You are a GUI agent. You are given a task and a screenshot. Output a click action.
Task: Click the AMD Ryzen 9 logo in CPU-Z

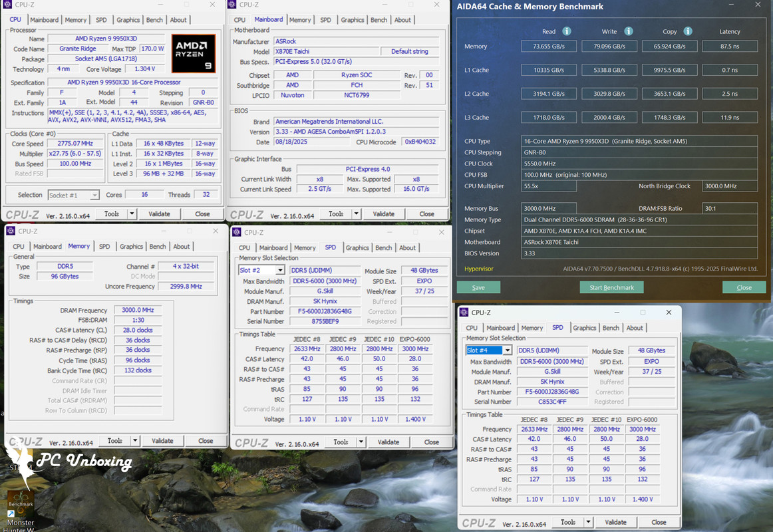click(x=193, y=54)
